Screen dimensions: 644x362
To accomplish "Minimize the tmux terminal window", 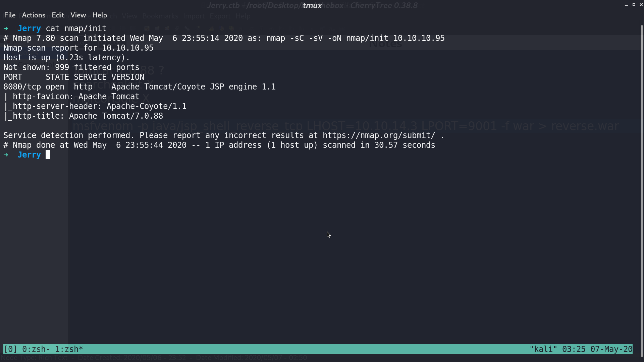I will (x=626, y=5).
